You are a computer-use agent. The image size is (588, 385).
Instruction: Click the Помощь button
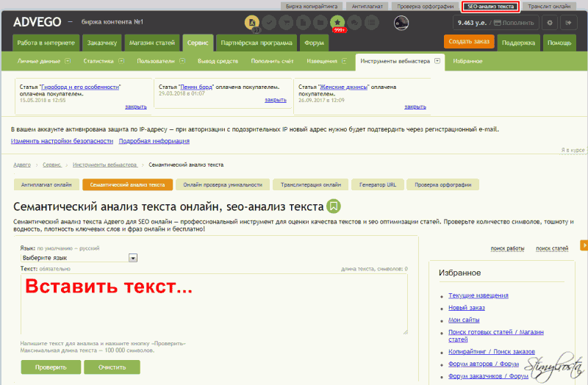[559, 43]
